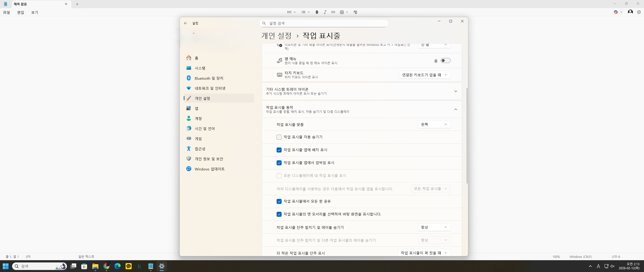
Task: Collapse the 작업 표시줄 동작 section
Action: click(456, 109)
